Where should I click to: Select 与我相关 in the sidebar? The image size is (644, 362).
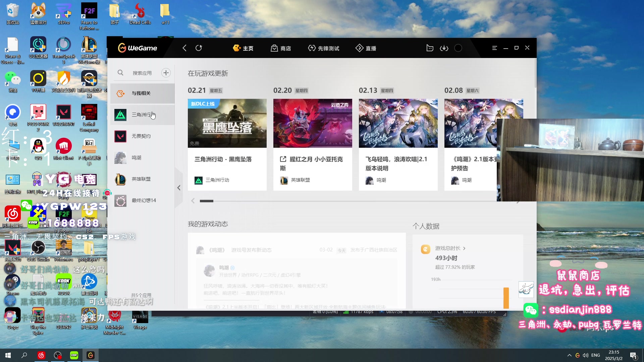[143, 93]
